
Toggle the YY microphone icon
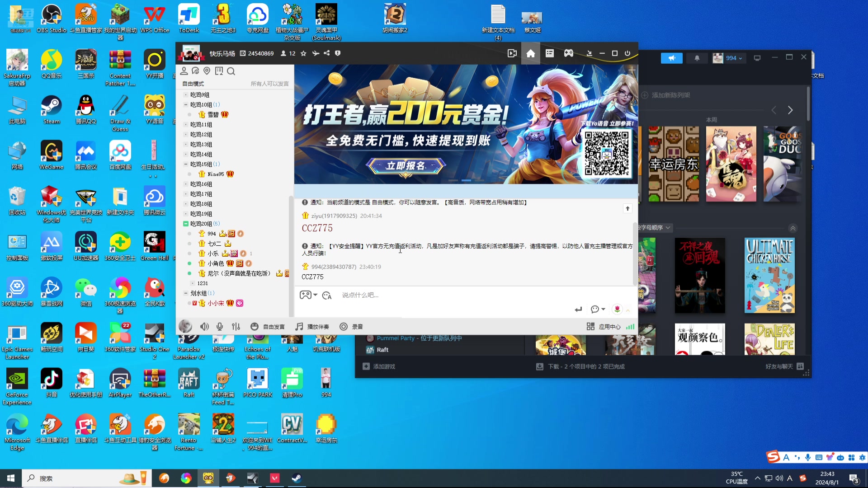click(220, 326)
